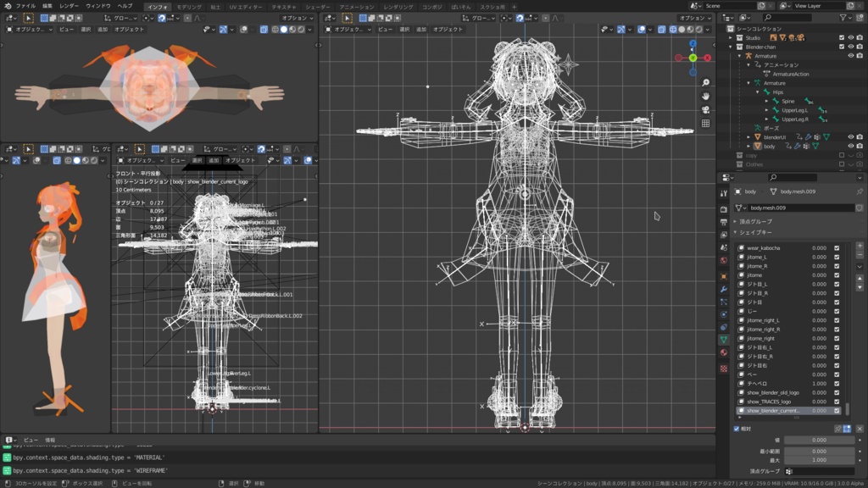Add a new shape key with plus button

pos(859,247)
